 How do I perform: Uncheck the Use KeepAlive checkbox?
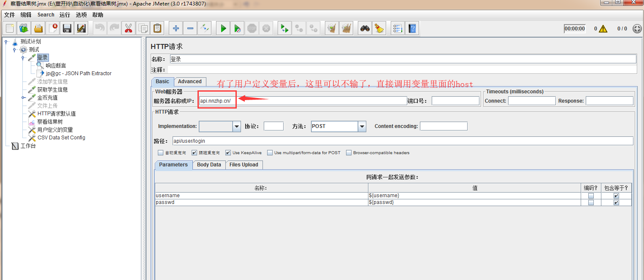tap(228, 153)
